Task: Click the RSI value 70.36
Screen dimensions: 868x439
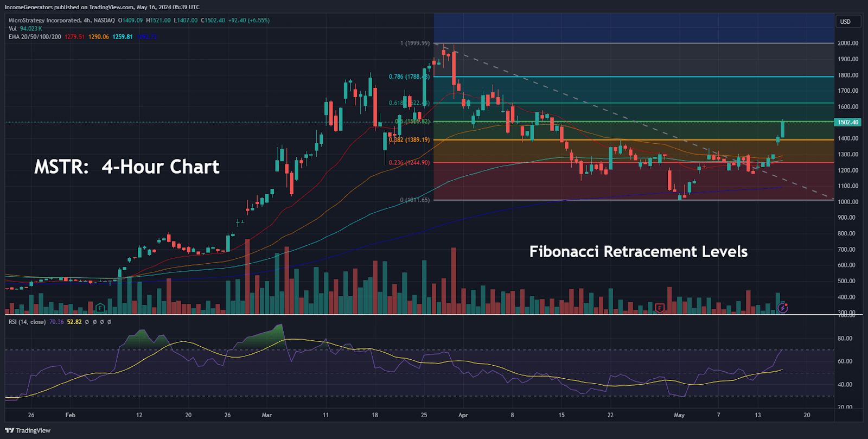Action: [x=56, y=322]
